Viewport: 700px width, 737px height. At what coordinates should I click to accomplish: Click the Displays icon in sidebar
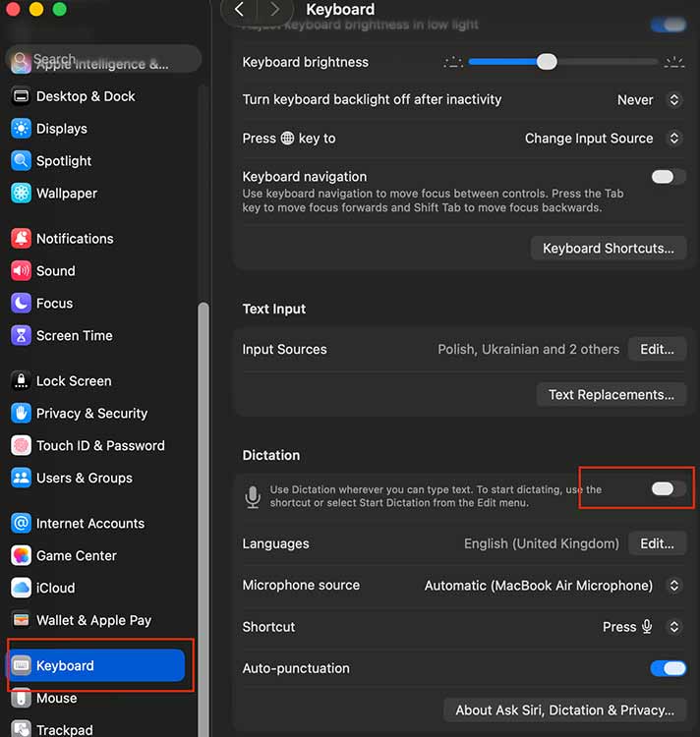coord(21,129)
